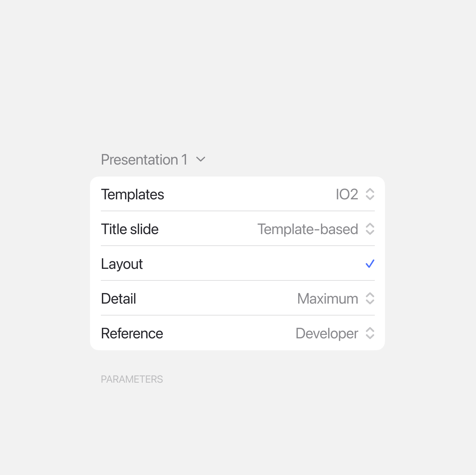Click the Reference row label
The image size is (476, 475).
tap(132, 334)
